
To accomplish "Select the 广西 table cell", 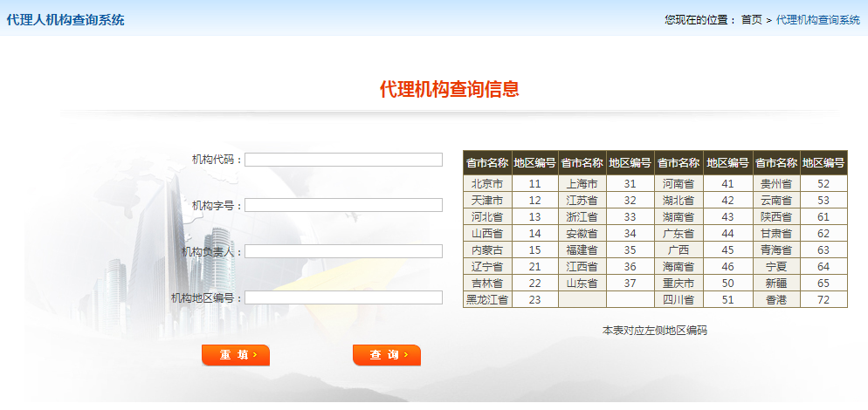I will coord(679,250).
